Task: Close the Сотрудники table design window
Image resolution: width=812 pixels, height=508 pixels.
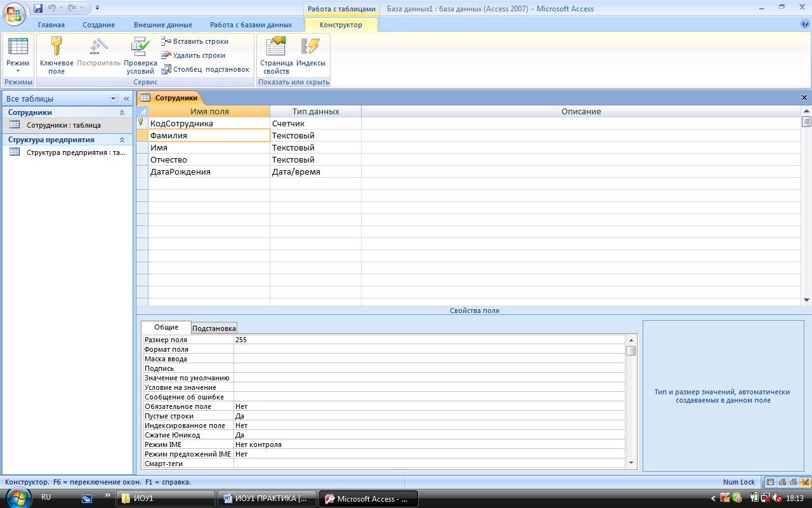Action: point(804,98)
